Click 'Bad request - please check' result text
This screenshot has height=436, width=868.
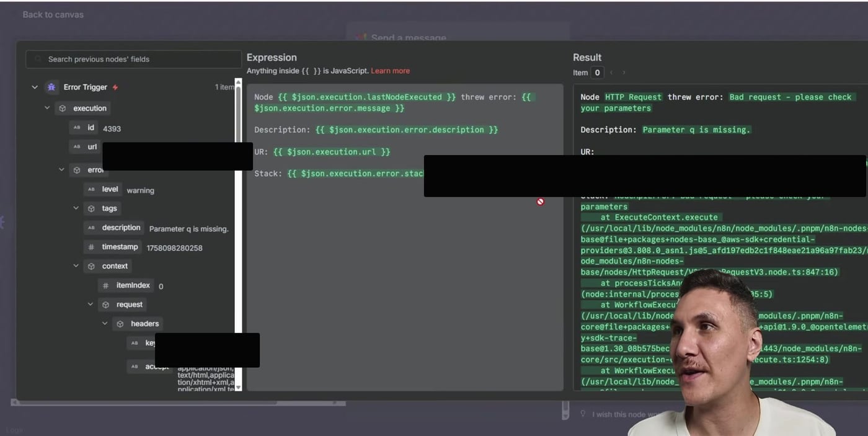click(x=790, y=97)
